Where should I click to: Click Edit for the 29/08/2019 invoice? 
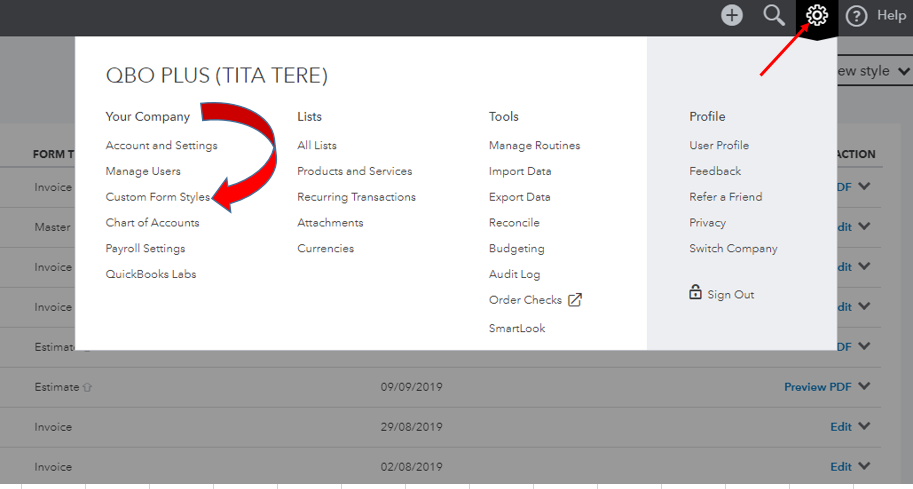click(841, 427)
